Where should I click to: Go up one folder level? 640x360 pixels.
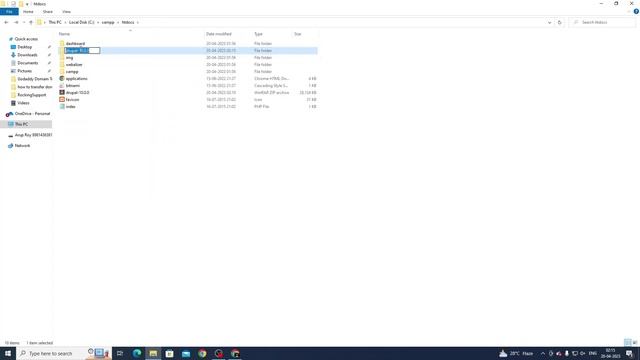point(31,22)
